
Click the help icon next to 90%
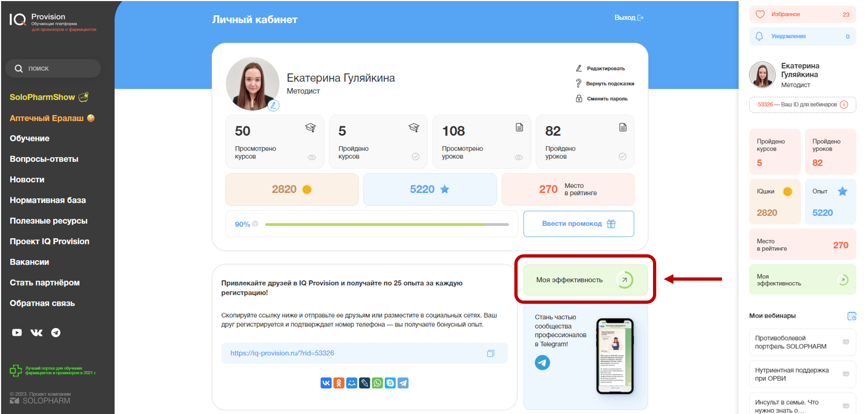(x=255, y=224)
